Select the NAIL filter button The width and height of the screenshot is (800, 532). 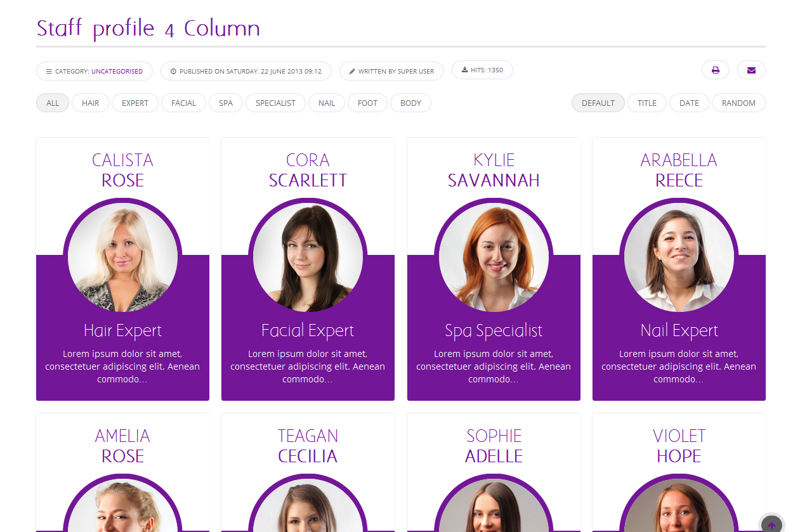[x=327, y=103]
